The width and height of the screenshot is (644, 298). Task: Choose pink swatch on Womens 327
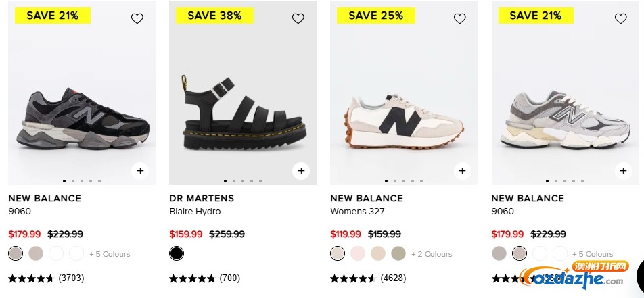(x=358, y=253)
